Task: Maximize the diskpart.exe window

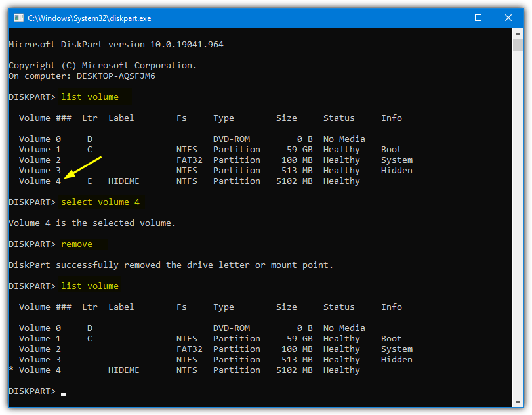Action: [x=478, y=18]
